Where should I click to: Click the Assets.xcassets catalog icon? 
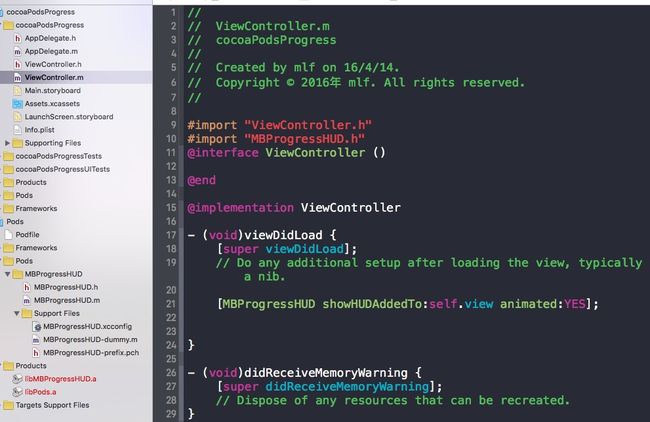coord(17,104)
